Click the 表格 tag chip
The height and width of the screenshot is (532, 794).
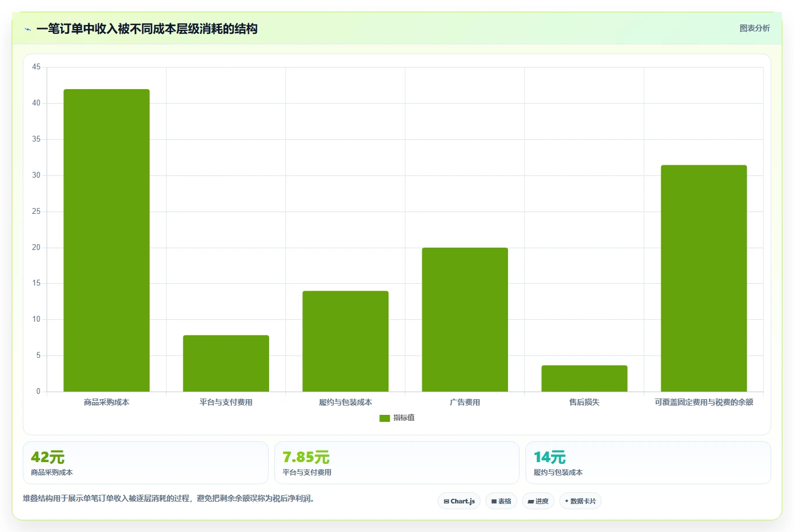(501, 501)
